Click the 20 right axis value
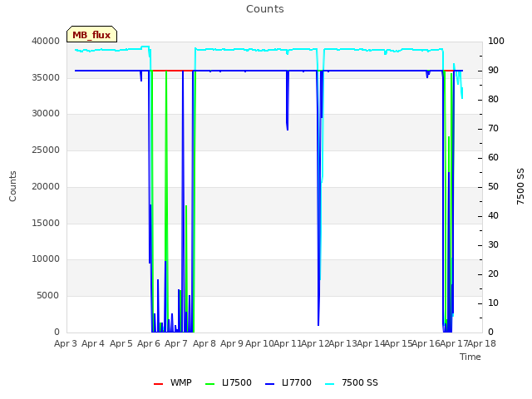Image resolution: width=532 pixels, height=399 pixels. pyautogui.click(x=493, y=273)
